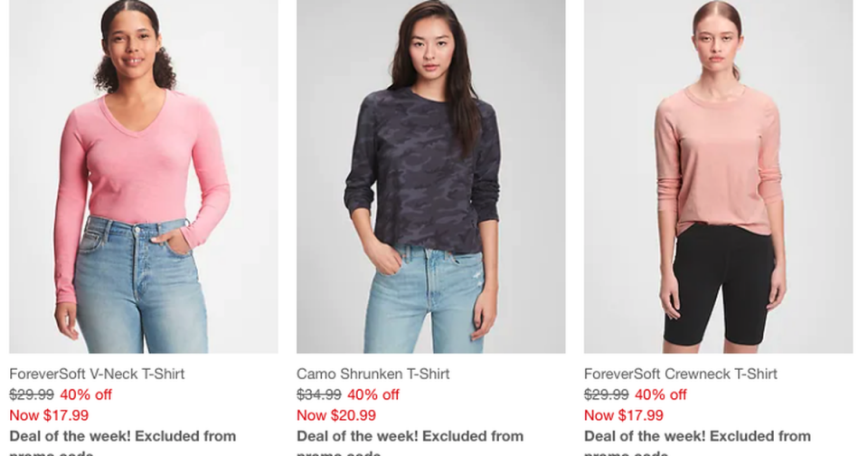Image resolution: width=868 pixels, height=456 pixels.
Task: Click the crossed-out $29.99 price under V-Neck T-Shirt
Action: point(32,394)
